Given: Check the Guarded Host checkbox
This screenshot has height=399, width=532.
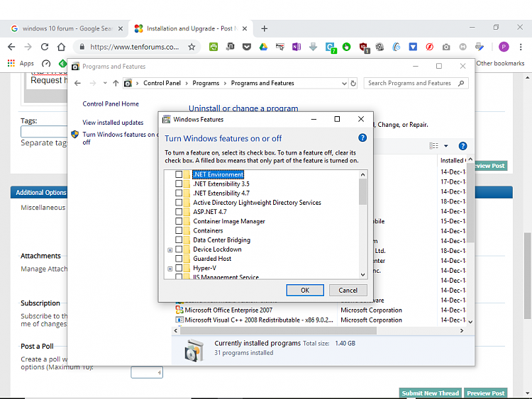Looking at the screenshot, I should click(179, 258).
